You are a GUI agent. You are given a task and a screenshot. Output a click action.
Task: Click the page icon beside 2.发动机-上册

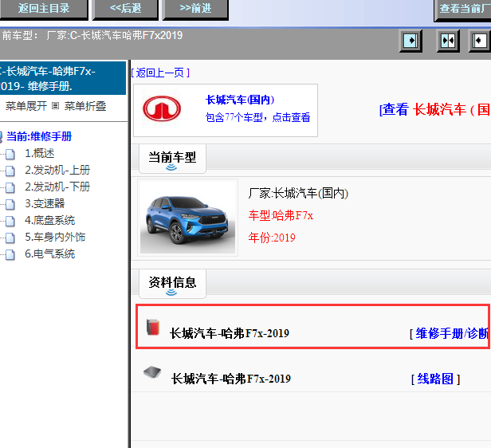click(x=10, y=171)
